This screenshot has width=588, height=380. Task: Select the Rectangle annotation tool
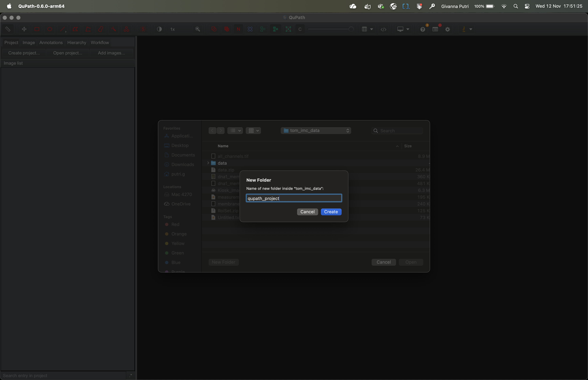point(37,29)
